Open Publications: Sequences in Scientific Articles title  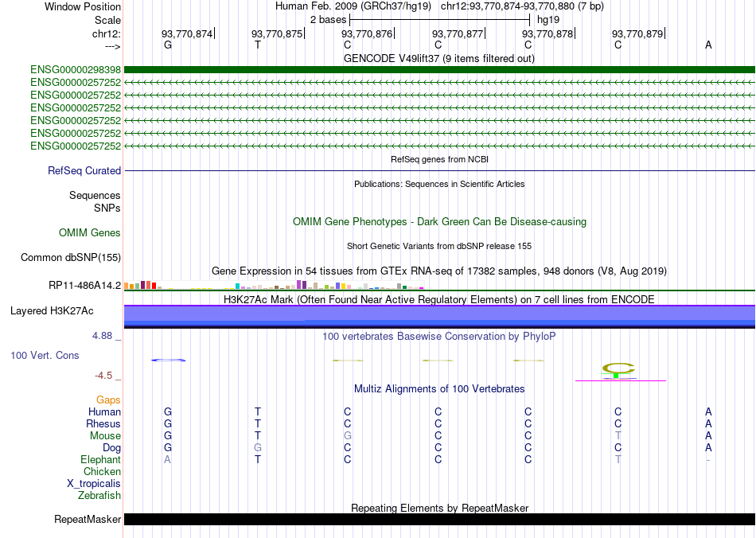pyautogui.click(x=439, y=184)
